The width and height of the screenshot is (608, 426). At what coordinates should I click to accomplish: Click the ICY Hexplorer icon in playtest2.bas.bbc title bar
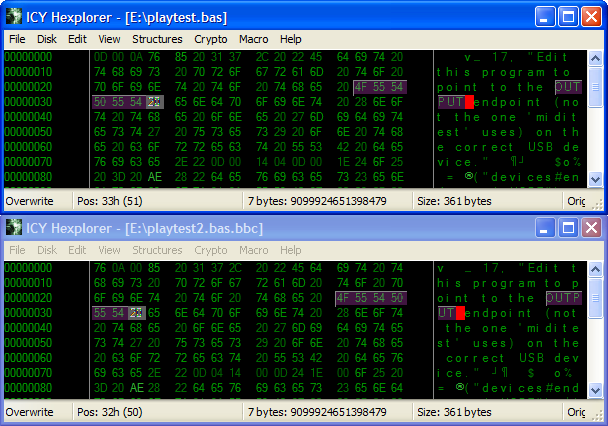(14, 228)
